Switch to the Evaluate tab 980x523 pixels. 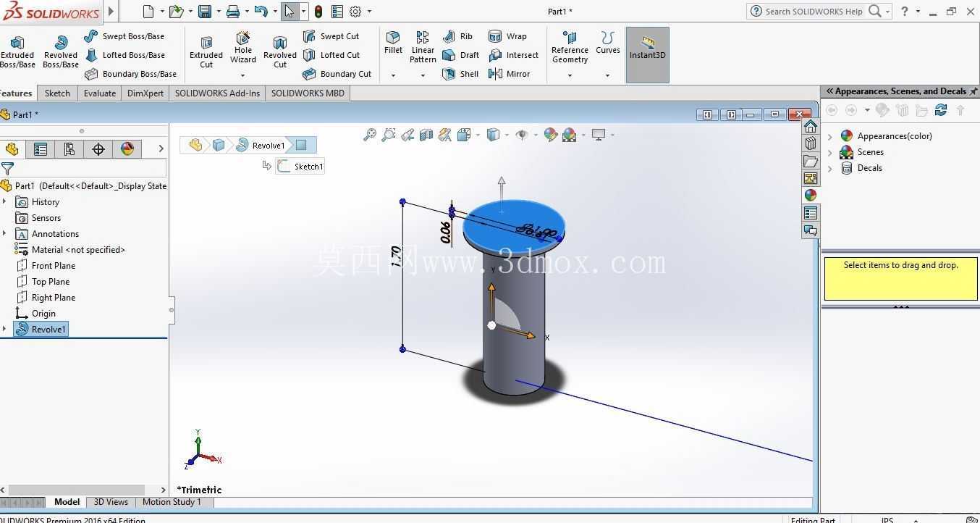[x=100, y=93]
